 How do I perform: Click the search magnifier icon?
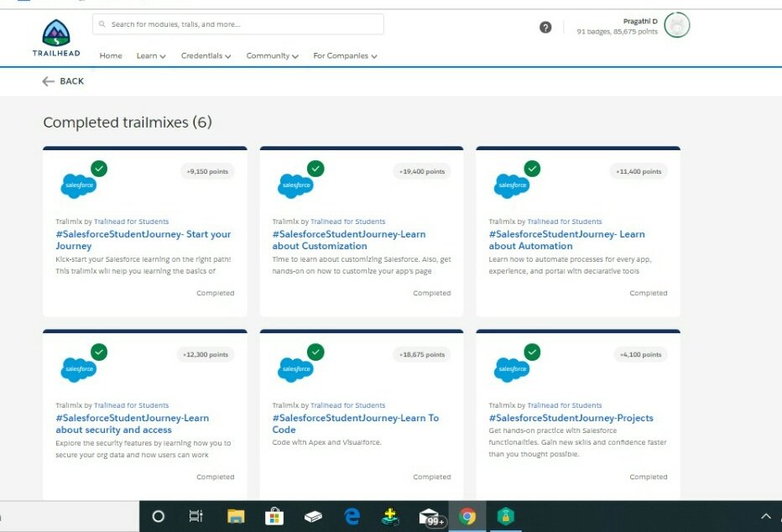click(x=102, y=24)
